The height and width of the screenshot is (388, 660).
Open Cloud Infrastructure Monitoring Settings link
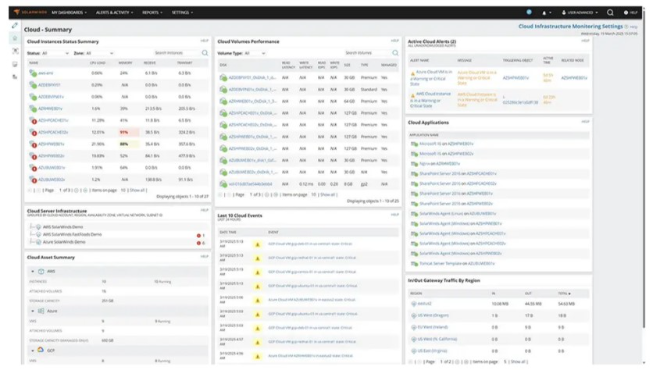coord(570,27)
